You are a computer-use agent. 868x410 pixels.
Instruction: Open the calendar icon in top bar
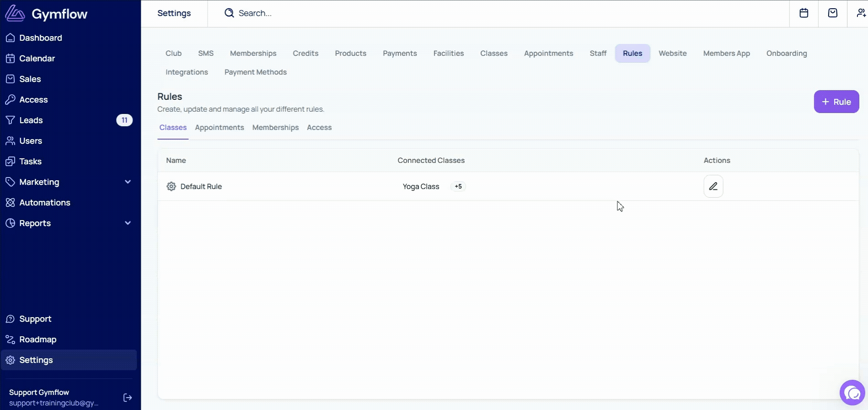pyautogui.click(x=804, y=13)
